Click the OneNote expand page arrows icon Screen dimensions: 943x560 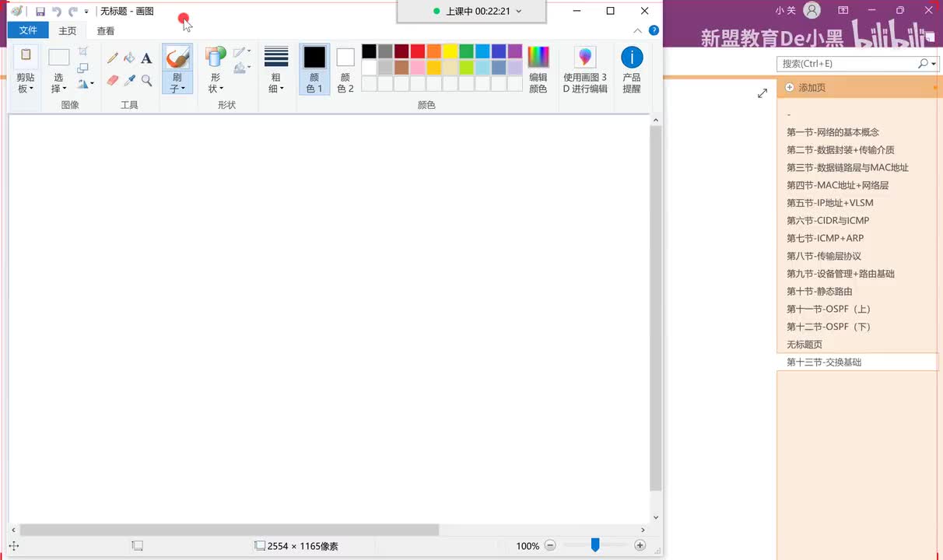click(x=762, y=93)
